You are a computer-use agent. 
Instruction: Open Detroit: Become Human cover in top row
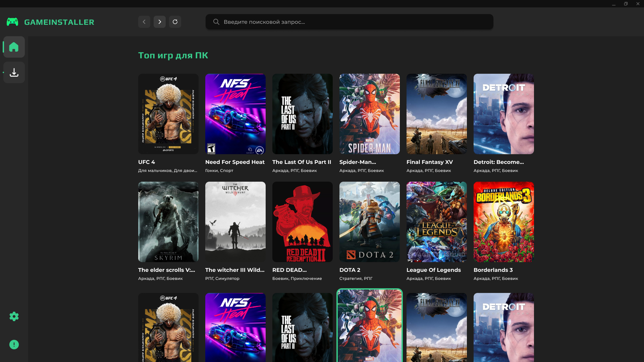504,114
